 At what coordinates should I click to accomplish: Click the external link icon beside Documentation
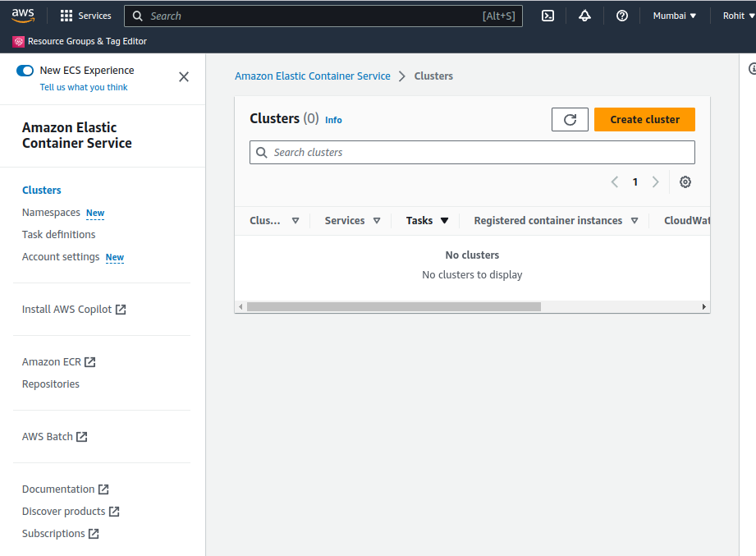tap(103, 489)
